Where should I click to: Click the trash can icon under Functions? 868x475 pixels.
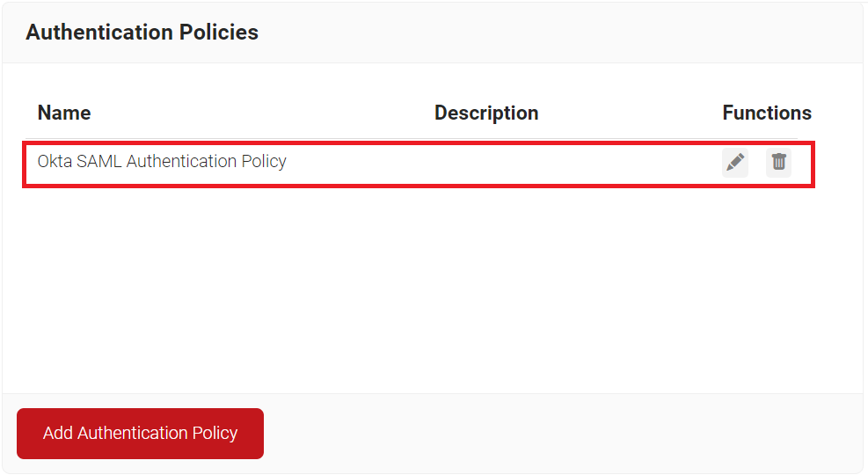779,162
